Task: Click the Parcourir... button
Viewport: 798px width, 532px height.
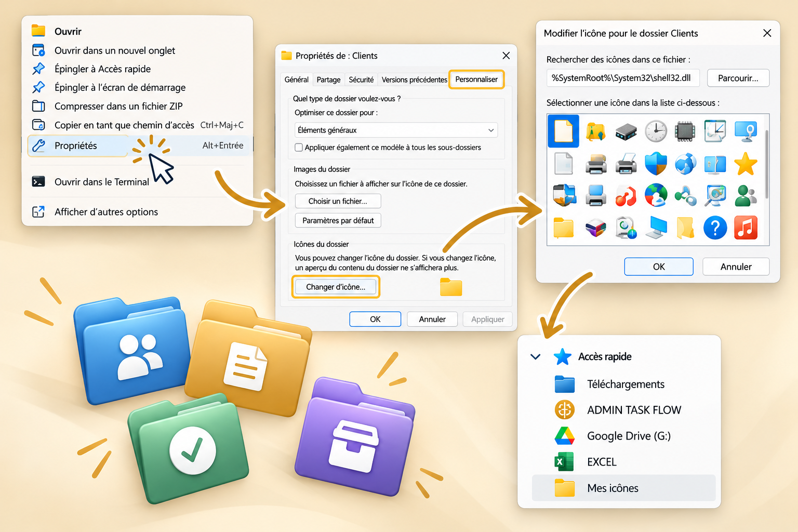Action: [738, 78]
